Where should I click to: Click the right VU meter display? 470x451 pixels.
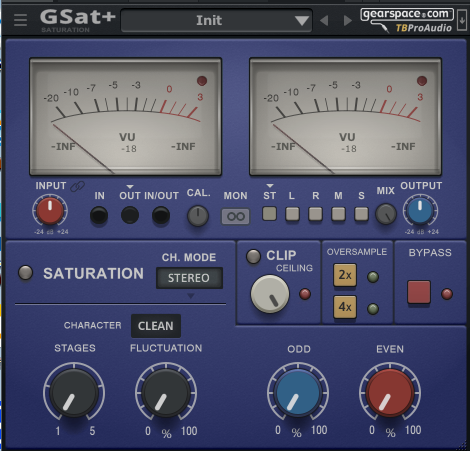click(345, 117)
